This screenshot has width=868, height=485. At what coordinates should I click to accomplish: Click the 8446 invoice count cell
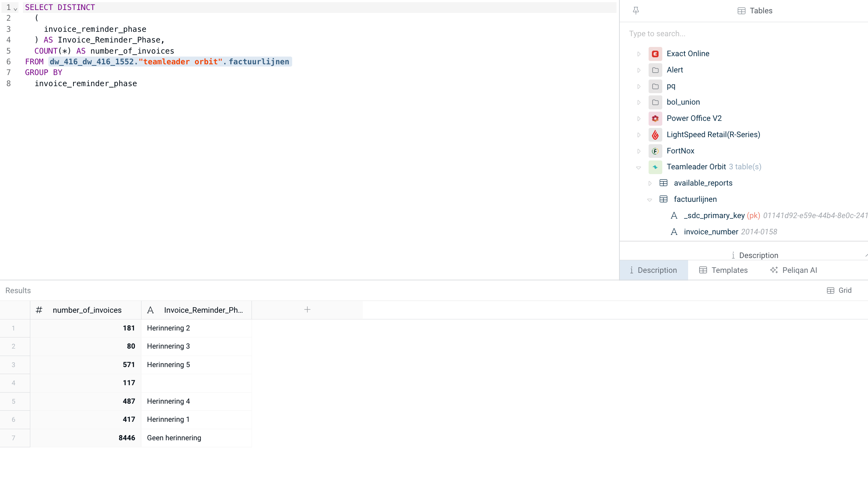coord(86,438)
